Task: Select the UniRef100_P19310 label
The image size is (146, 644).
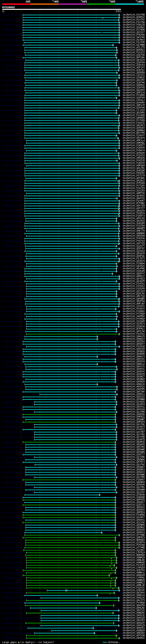Action: 134,334
